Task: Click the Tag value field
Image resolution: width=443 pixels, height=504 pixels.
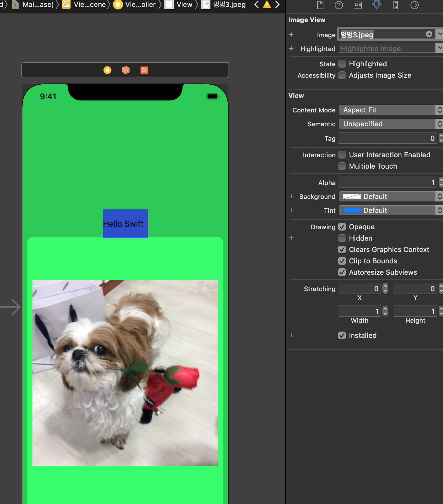Action: 388,138
